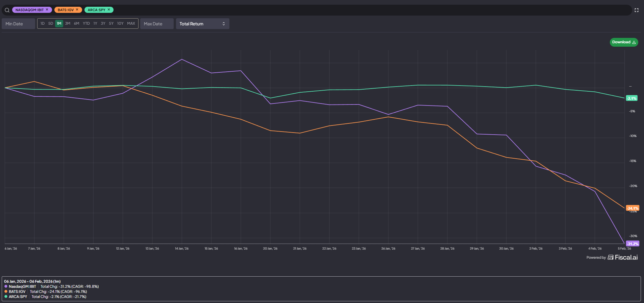Click the -30% y-axis label
This screenshot has height=303, width=644.
pos(633,236)
